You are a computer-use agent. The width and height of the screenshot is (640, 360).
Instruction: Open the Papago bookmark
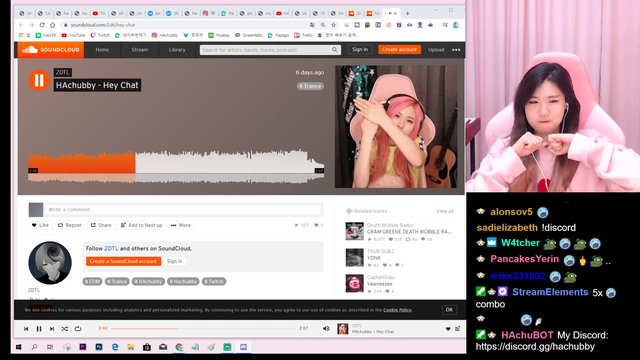[x=278, y=35]
